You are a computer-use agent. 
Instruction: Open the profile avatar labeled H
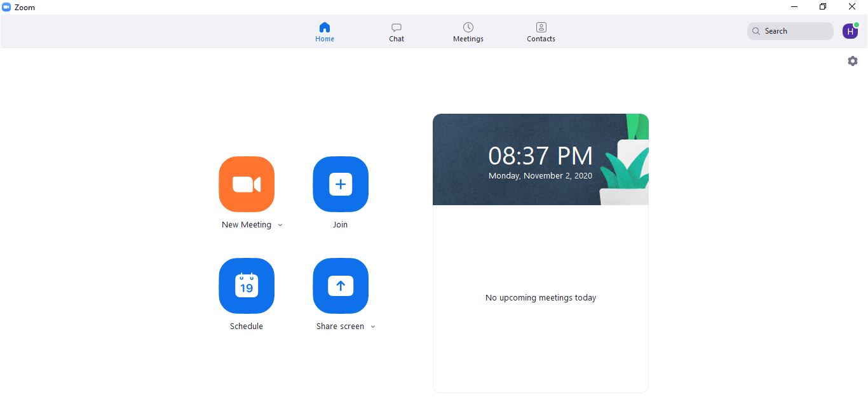point(850,31)
